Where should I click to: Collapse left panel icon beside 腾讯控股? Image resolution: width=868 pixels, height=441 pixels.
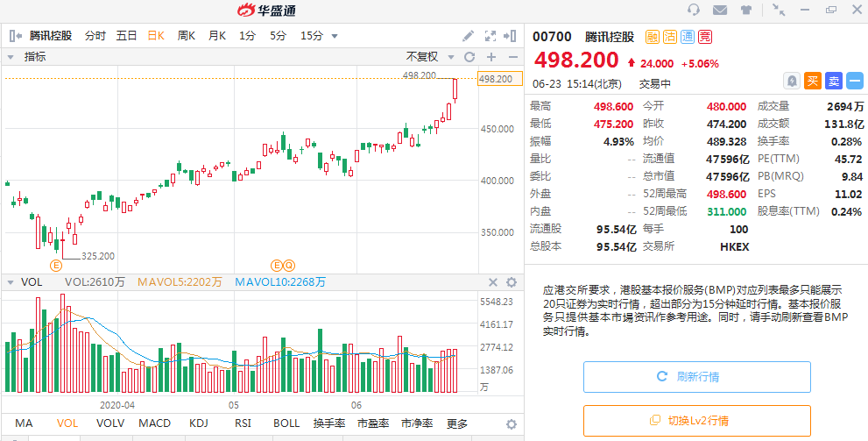16,36
